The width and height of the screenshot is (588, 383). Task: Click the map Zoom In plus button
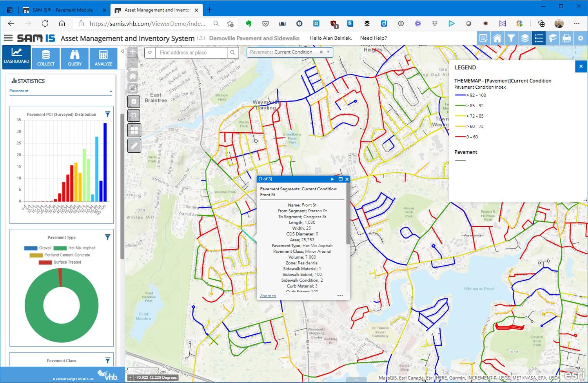133,52
